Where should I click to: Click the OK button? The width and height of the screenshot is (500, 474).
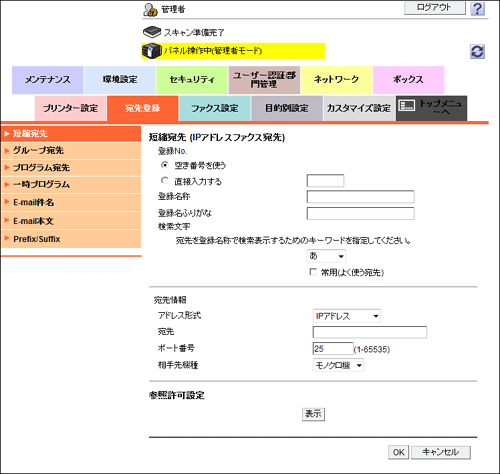click(x=398, y=452)
